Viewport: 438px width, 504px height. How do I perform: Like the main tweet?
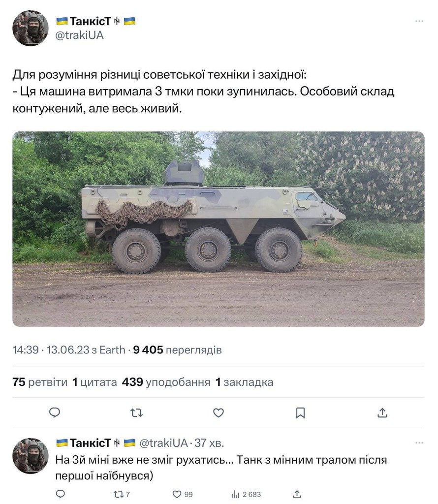[x=219, y=413]
